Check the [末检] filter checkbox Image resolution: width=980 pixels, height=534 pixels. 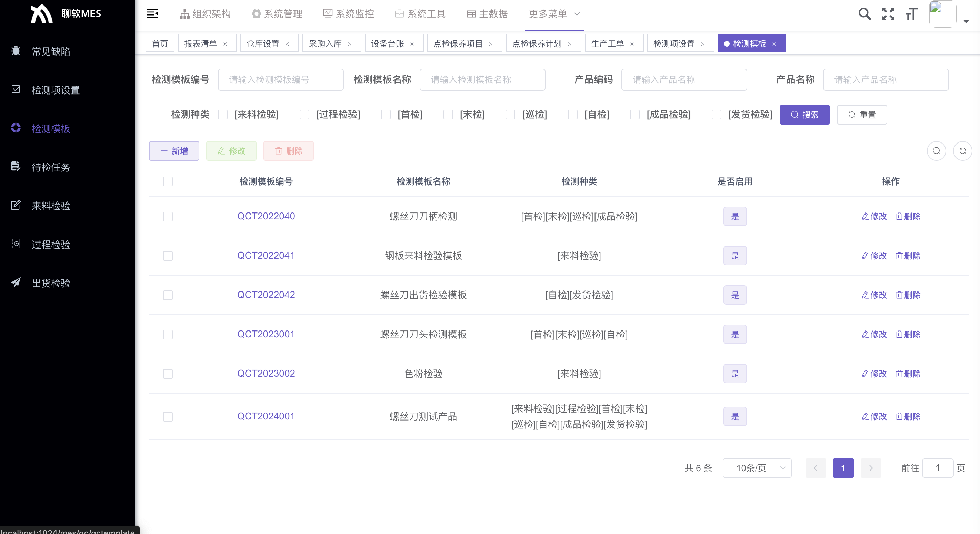[x=448, y=115]
